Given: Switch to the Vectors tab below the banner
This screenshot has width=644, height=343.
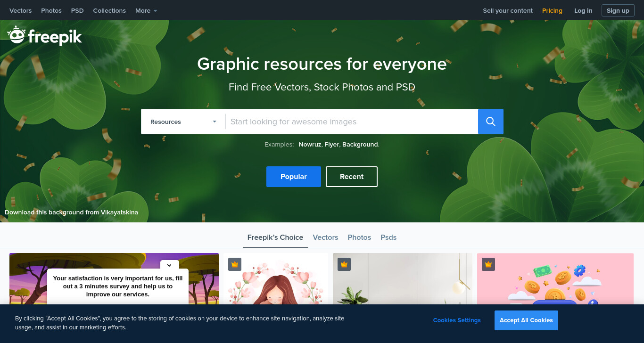Looking at the screenshot, I should coord(325,237).
